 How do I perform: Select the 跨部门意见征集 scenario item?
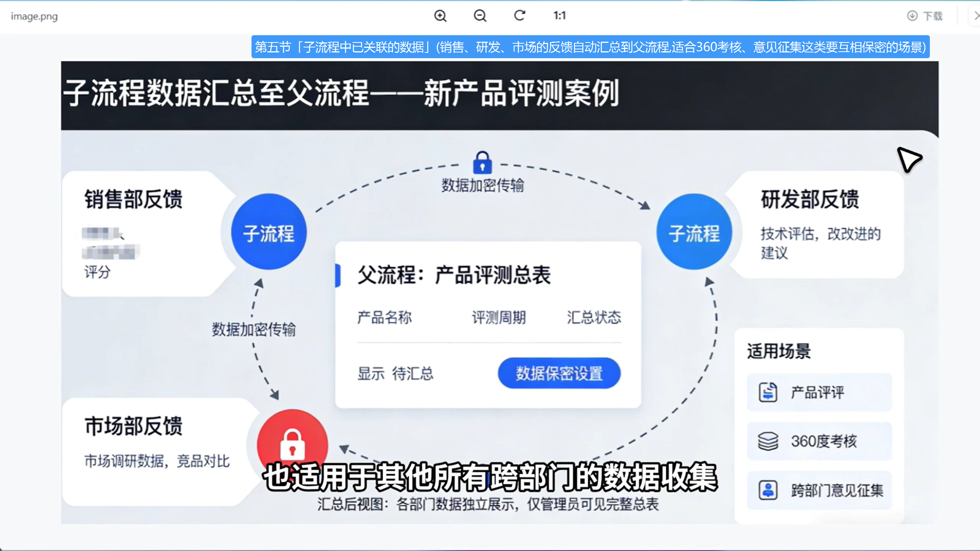pyautogui.click(x=819, y=490)
